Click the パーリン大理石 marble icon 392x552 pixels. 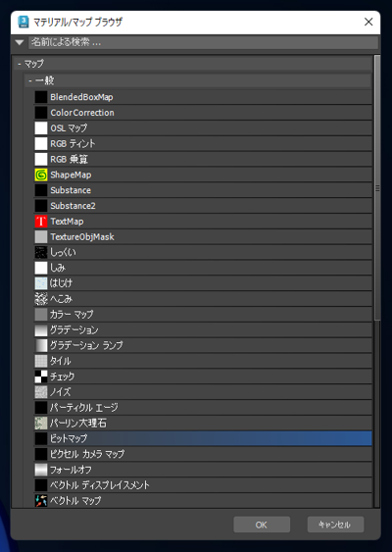point(41,423)
